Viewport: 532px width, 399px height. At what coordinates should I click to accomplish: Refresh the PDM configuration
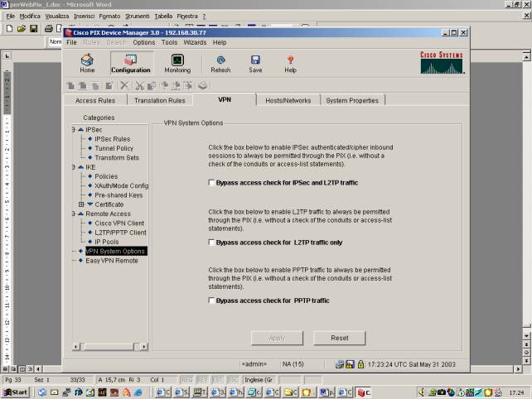220,63
